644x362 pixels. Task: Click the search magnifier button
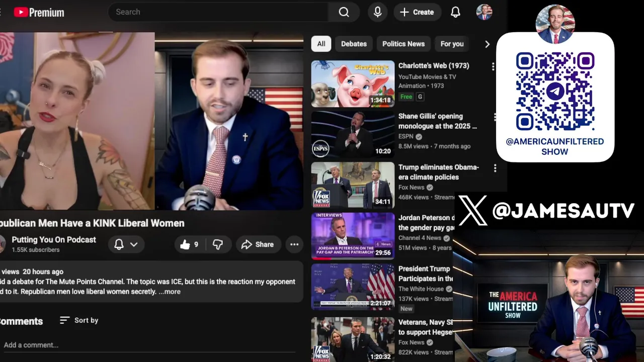click(344, 12)
